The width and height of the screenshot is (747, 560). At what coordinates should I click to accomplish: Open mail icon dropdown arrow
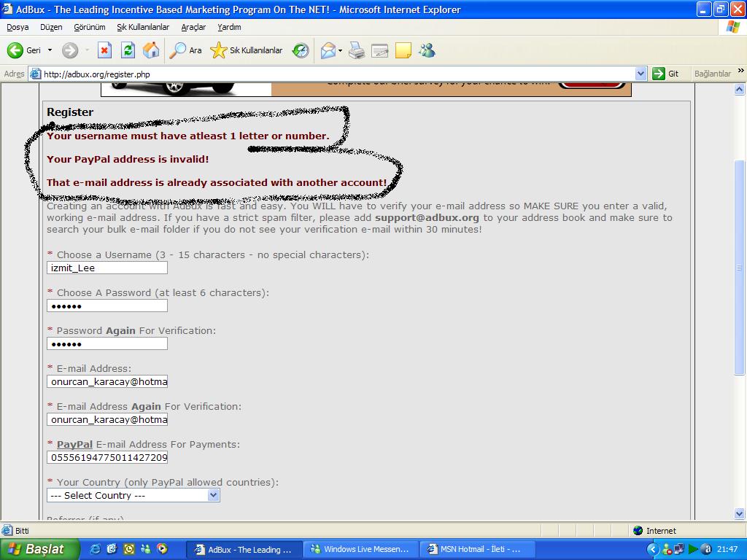[x=340, y=50]
